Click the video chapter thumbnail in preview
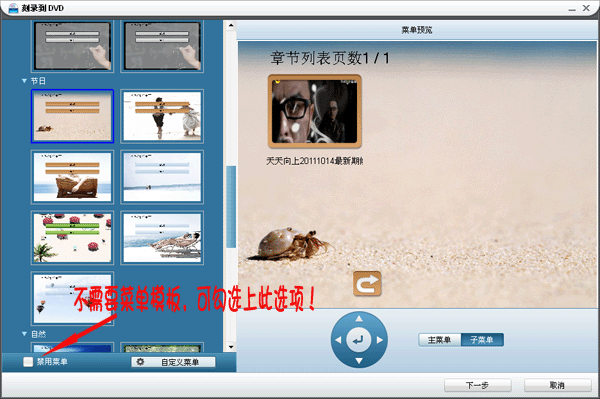The image size is (600, 399). [x=315, y=111]
